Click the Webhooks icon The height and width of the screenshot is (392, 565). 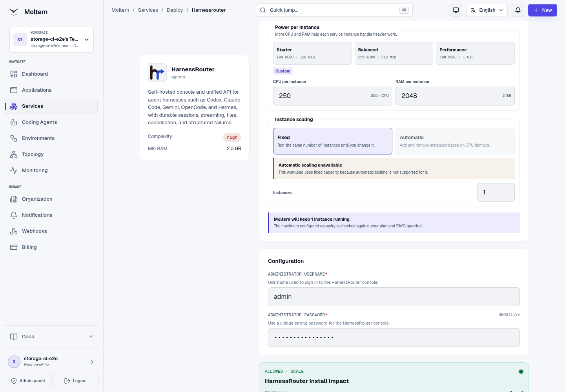click(x=14, y=231)
